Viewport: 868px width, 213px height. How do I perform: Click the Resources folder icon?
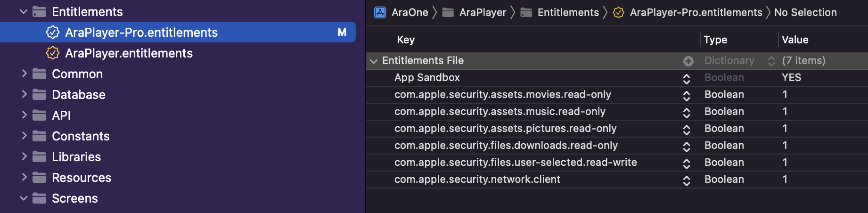(x=39, y=178)
